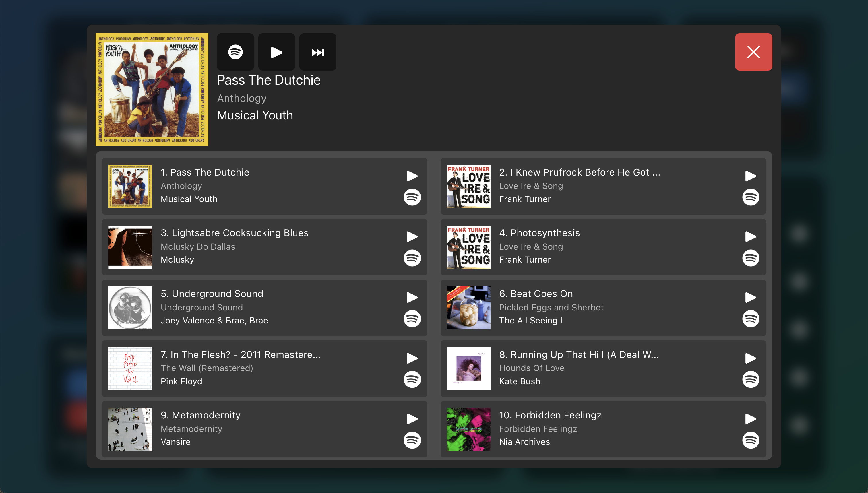Click Underground Sound album thumbnail
868x493 pixels.
click(x=130, y=308)
